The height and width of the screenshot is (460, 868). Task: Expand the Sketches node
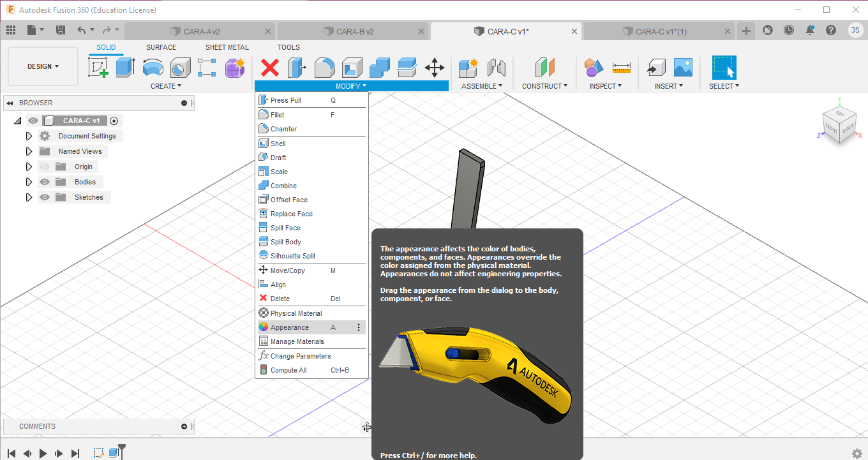tap(29, 197)
